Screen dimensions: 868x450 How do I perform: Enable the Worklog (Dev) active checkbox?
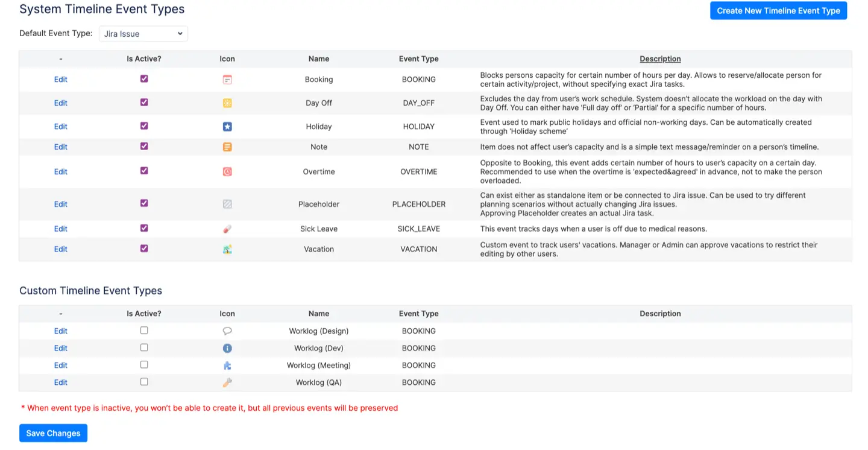(144, 348)
